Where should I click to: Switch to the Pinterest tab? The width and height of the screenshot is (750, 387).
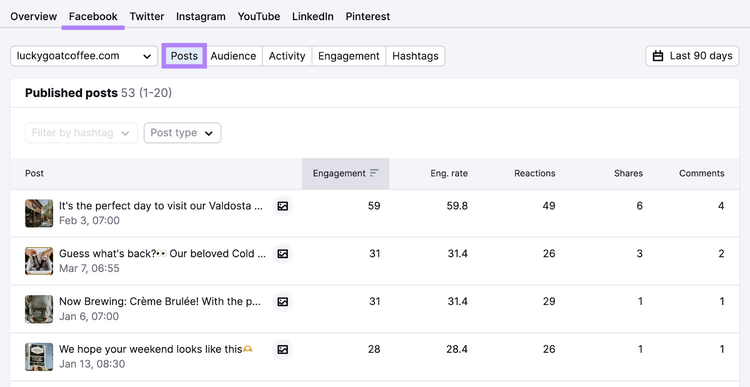coord(368,16)
